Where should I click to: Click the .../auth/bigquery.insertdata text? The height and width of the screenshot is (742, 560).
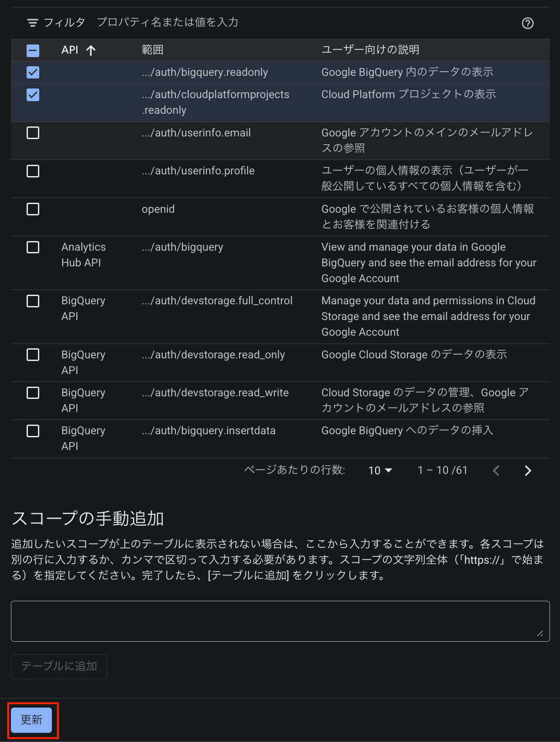click(208, 431)
